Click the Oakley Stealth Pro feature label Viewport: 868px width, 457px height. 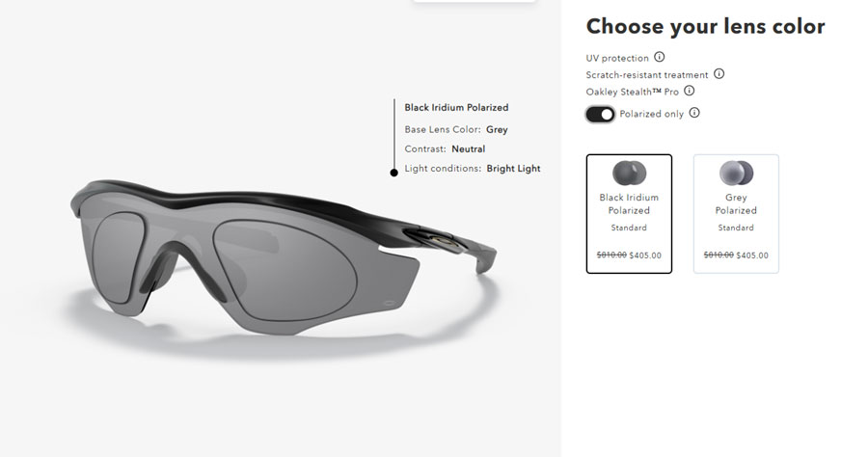(x=632, y=92)
